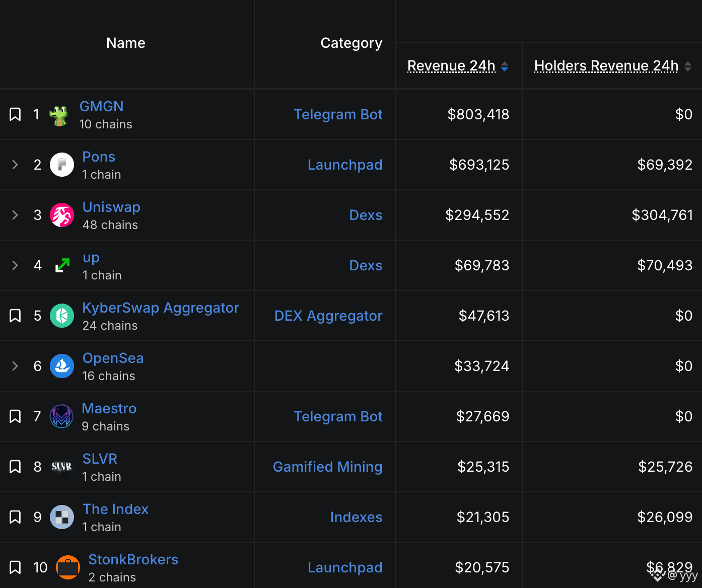Screen dimensions: 702x588
Task: Click the GMGN frog logo icon
Action: tap(59, 115)
